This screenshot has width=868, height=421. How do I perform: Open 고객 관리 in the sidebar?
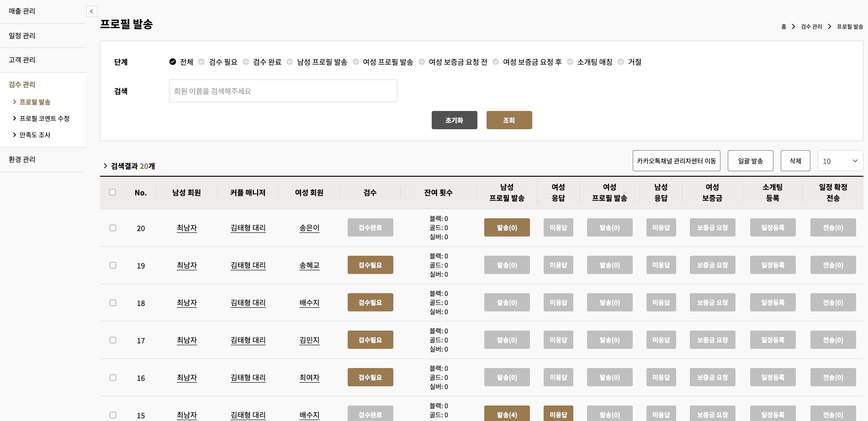22,60
